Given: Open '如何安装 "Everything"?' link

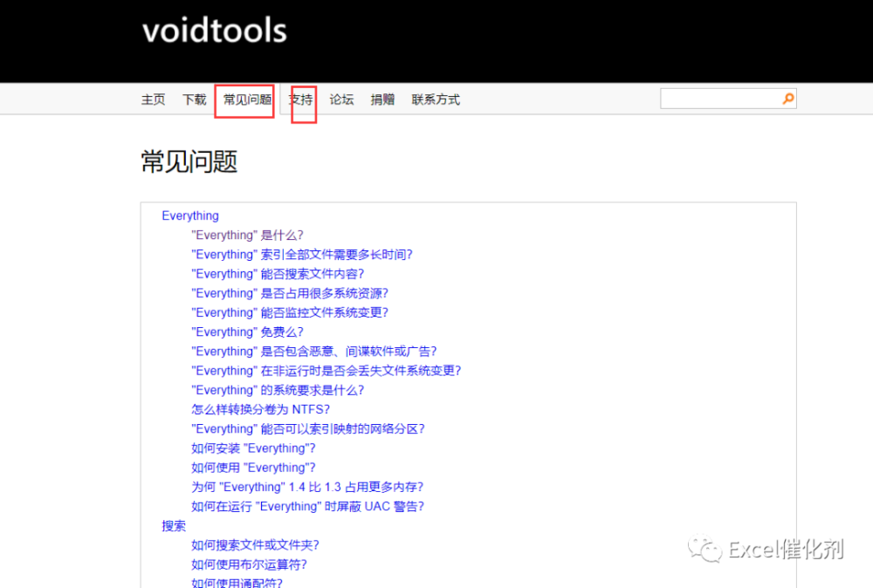Looking at the screenshot, I should tap(253, 448).
